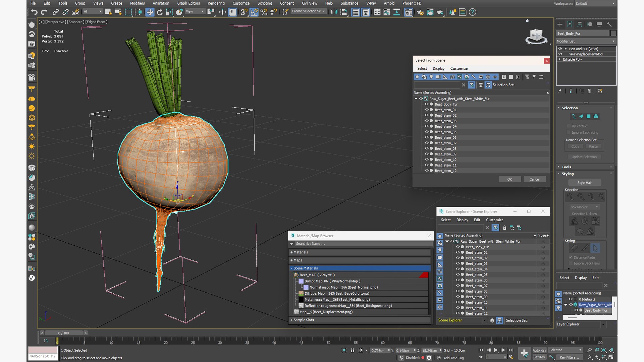644x362 pixels.
Task: Check the Ignore Backfacing checkbox
Action: coord(569,132)
